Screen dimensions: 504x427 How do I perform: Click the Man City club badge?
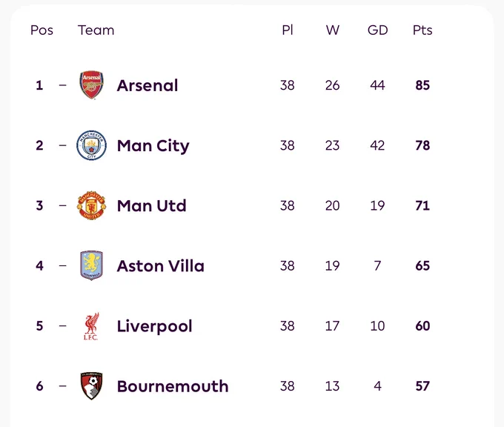click(x=92, y=145)
